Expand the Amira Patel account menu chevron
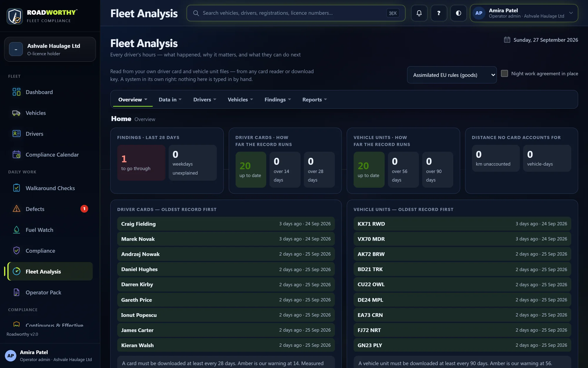The width and height of the screenshot is (588, 368). click(x=571, y=13)
